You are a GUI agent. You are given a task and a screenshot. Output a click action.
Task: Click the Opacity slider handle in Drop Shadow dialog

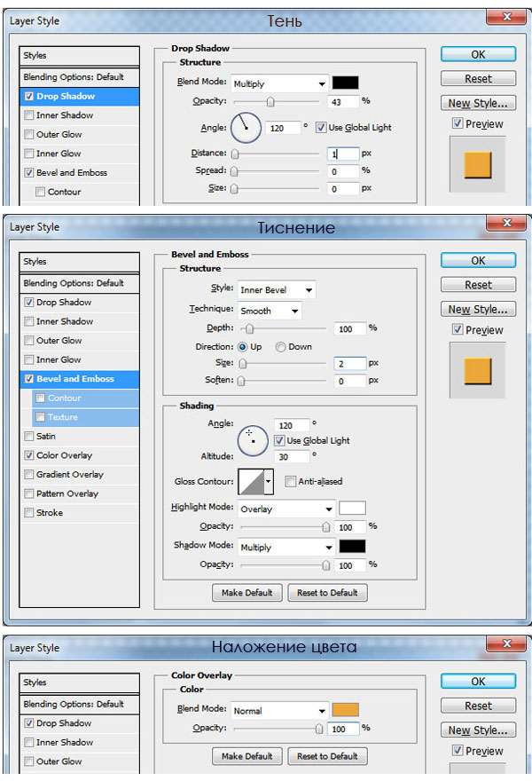coord(270,102)
